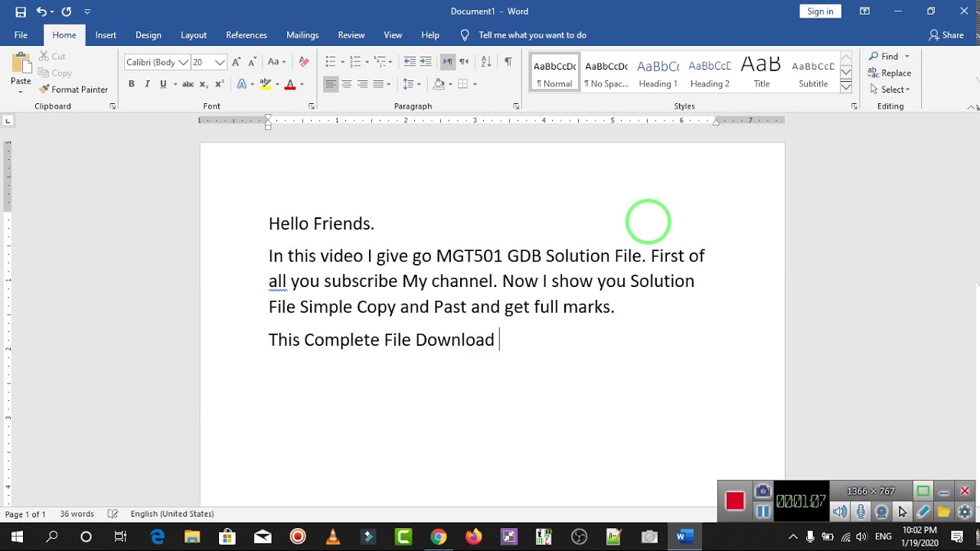This screenshot has width=980, height=551.
Task: Show paragraph marks
Action: click(x=508, y=62)
